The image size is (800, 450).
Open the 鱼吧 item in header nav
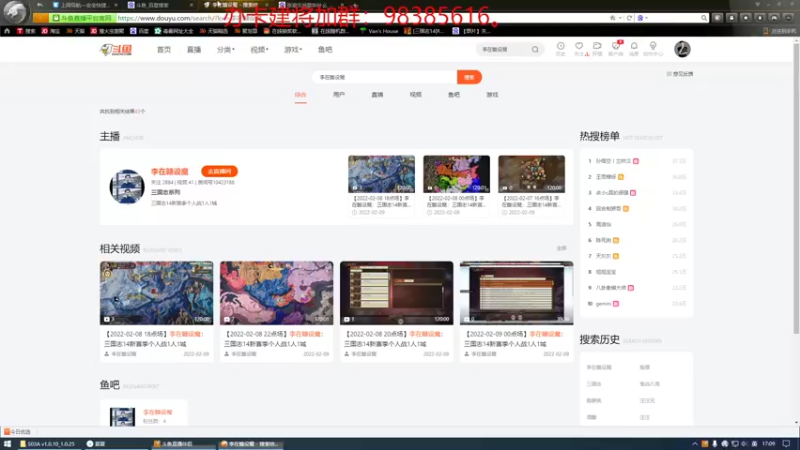325,49
